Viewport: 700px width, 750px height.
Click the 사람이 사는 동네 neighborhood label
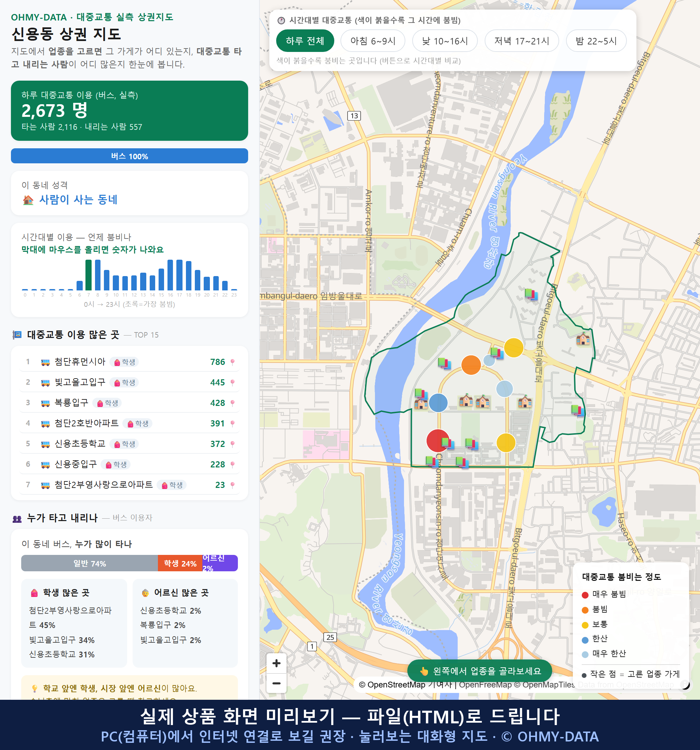point(78,200)
